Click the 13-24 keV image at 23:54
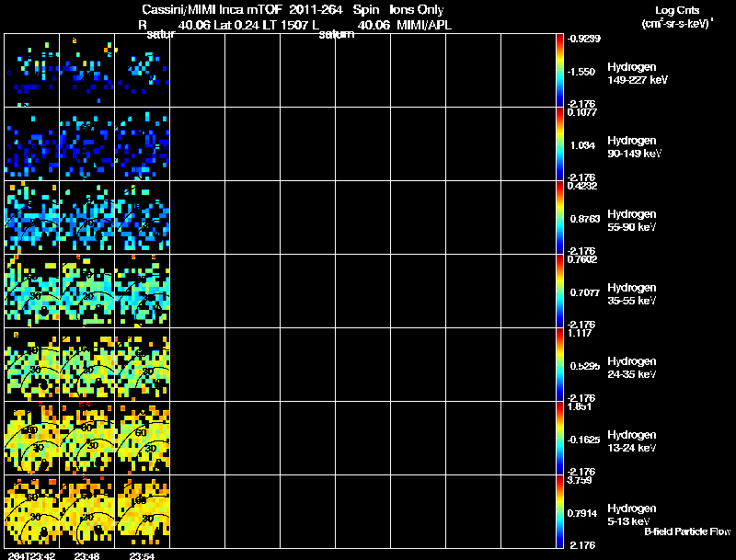The height and width of the screenshot is (560, 736). tap(143, 439)
